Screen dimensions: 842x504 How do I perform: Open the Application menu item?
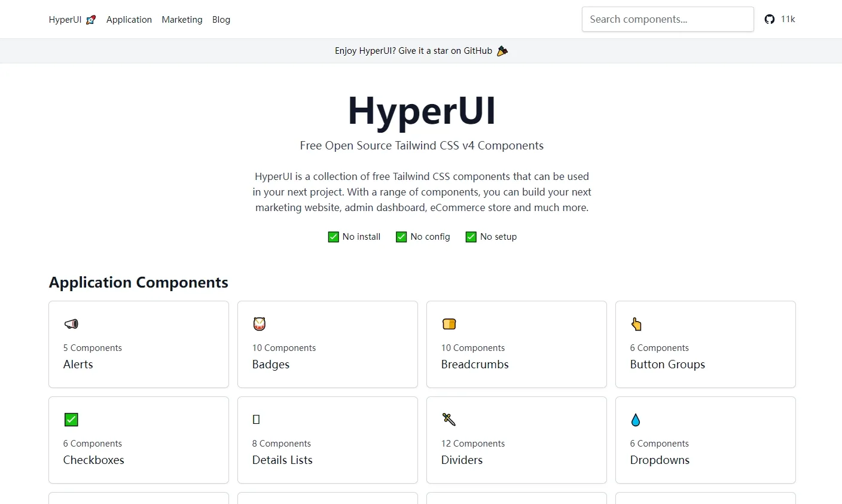point(129,20)
